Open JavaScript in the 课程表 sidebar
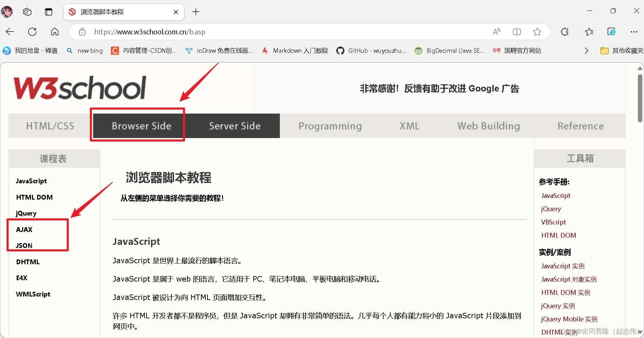 [x=31, y=181]
